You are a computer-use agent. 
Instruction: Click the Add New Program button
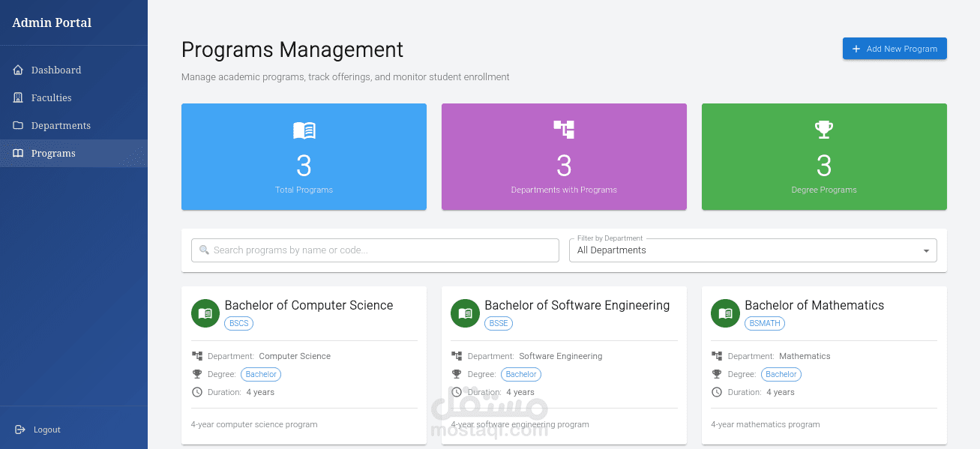[895, 49]
